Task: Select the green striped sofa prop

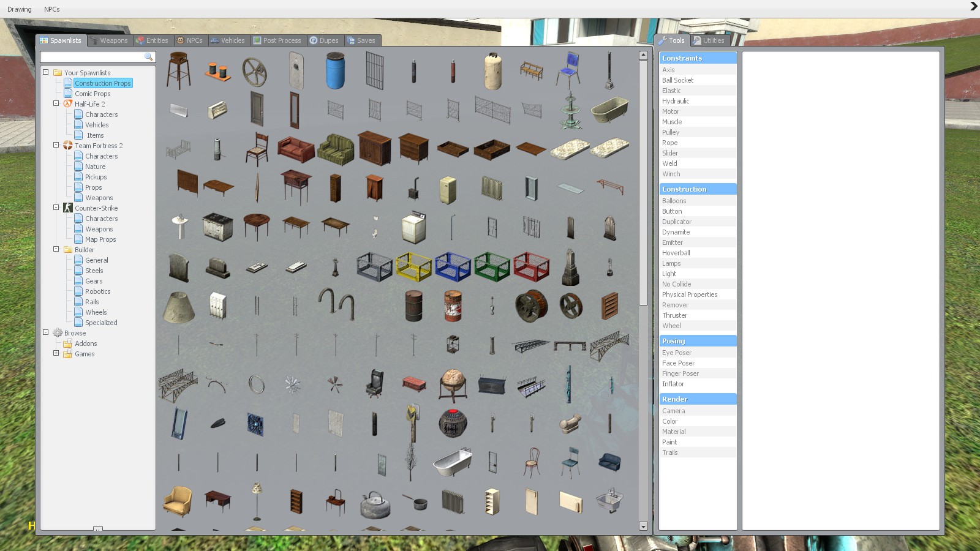Action: 336,149
